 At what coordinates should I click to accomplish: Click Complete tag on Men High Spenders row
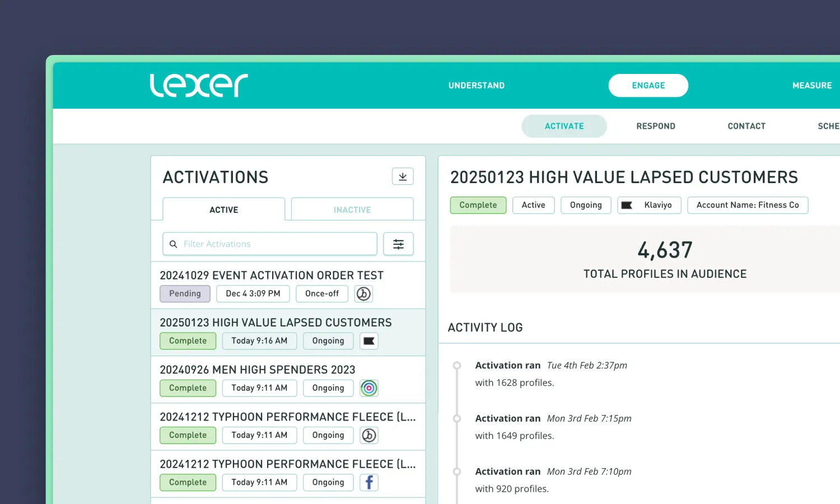coord(188,388)
